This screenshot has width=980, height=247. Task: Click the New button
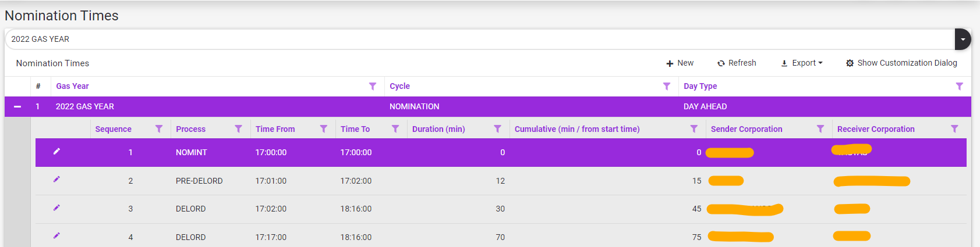[x=680, y=63]
